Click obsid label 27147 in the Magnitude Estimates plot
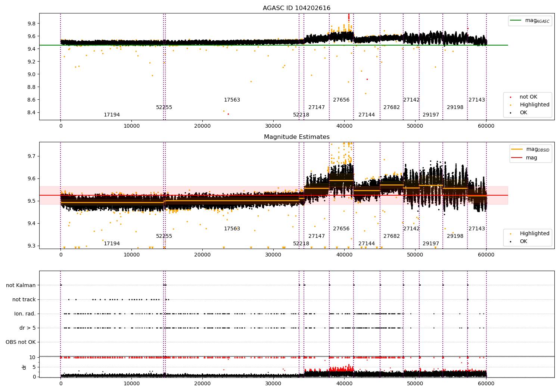This screenshot has width=560, height=392. pos(317,236)
